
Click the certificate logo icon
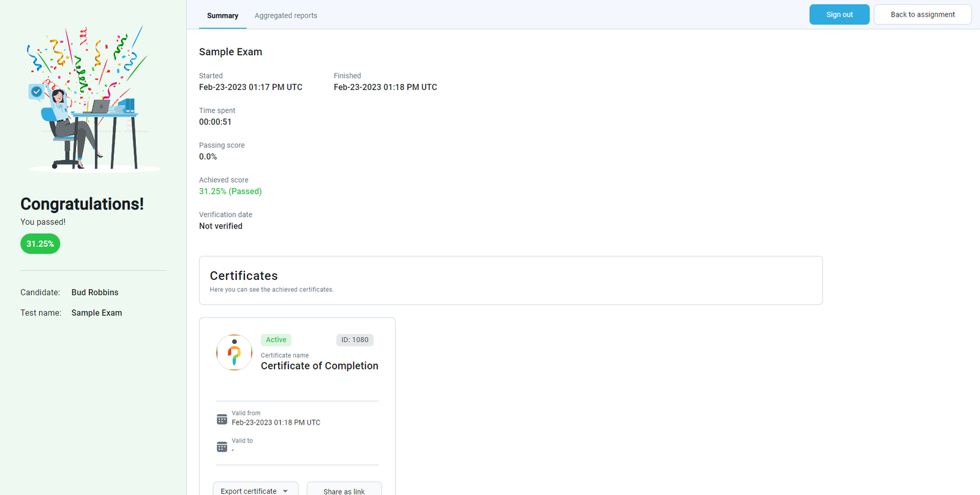(234, 352)
